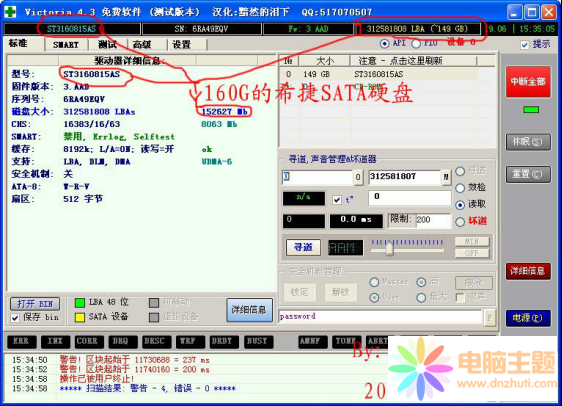
Task: Click the small 0 button beside start LBA
Action: (358, 177)
